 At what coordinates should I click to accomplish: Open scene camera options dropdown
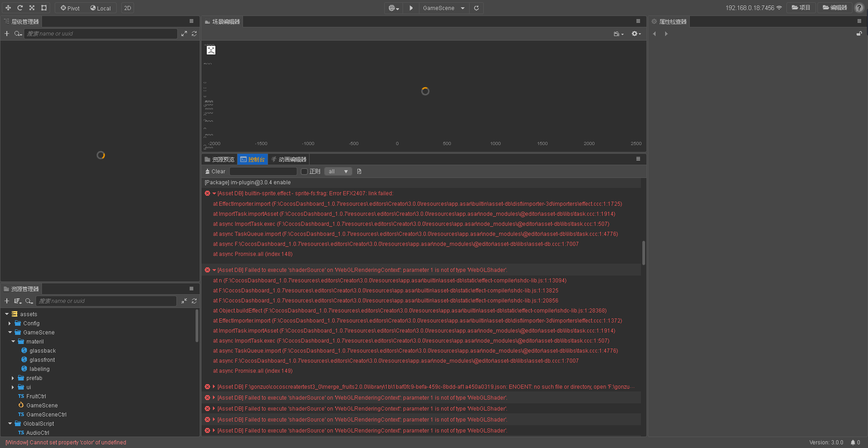coord(619,34)
